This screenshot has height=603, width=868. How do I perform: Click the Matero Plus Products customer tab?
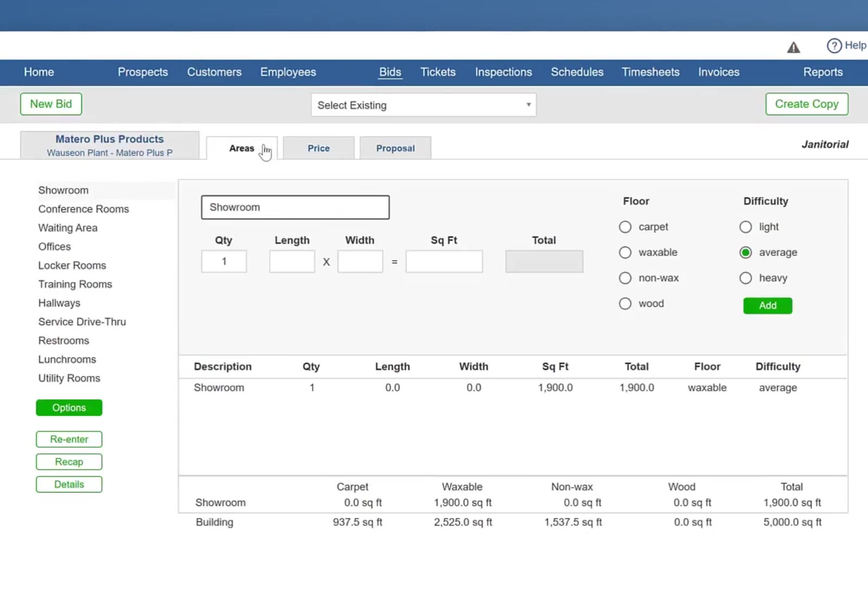[110, 145]
